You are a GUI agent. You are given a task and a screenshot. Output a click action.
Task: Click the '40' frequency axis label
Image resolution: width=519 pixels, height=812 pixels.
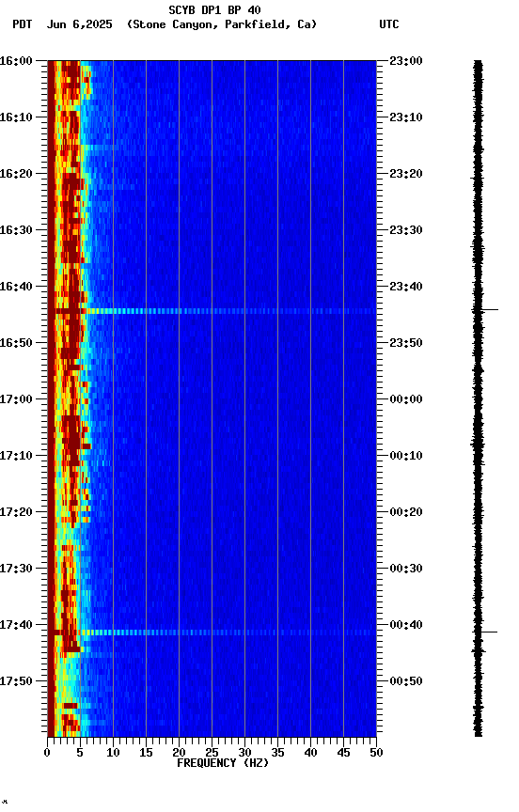tap(310, 753)
